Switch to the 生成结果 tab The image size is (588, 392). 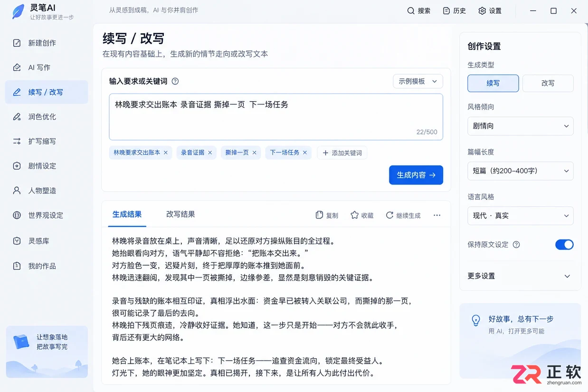(127, 214)
